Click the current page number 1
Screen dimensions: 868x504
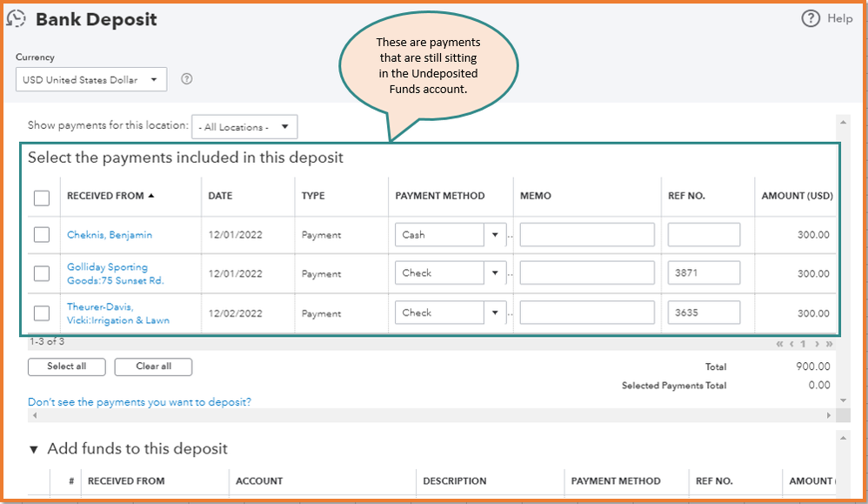pos(802,343)
